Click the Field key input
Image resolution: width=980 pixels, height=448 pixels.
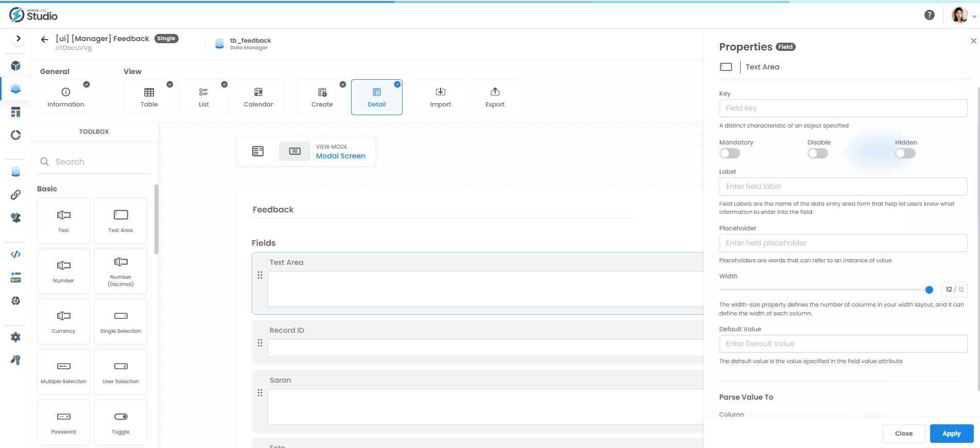(x=843, y=108)
